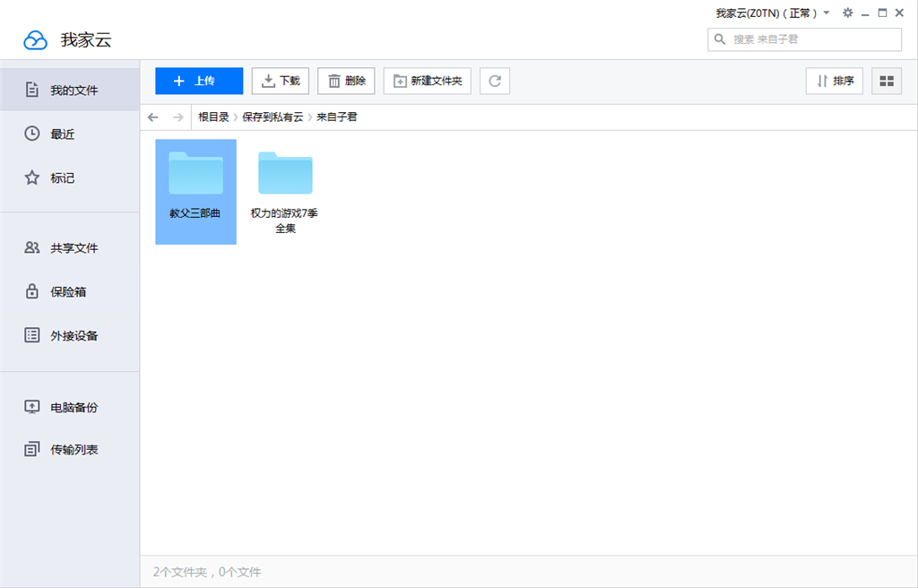Open the settings gear icon

(847, 13)
